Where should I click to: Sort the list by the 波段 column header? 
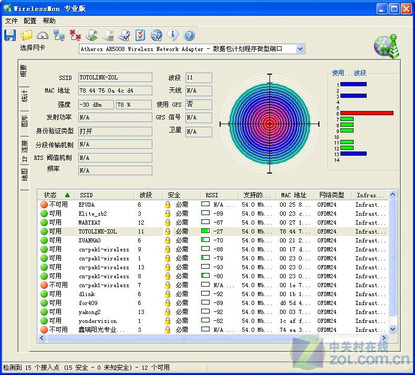click(x=149, y=195)
